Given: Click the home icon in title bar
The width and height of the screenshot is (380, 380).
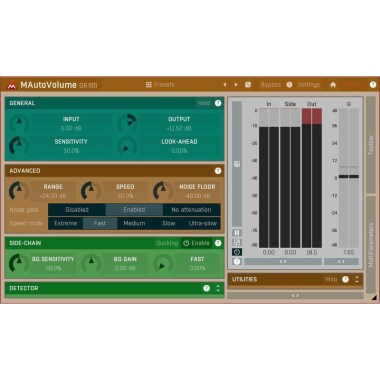Looking at the screenshot, I should click(x=333, y=85).
